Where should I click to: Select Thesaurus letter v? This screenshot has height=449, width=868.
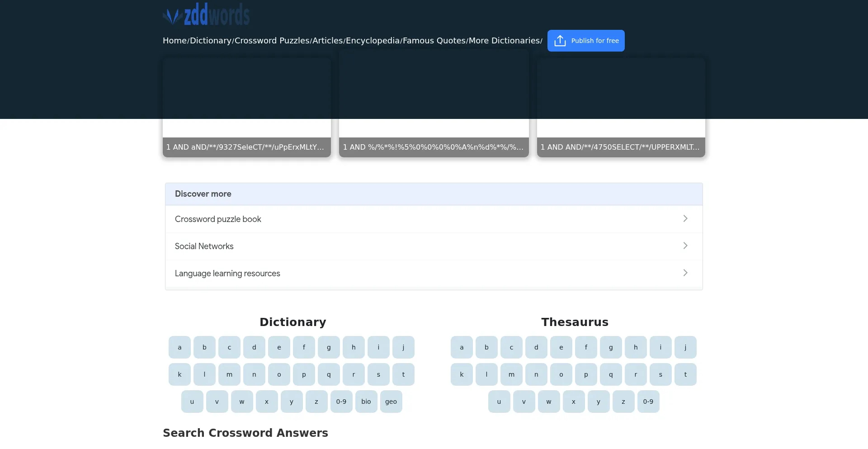click(524, 402)
